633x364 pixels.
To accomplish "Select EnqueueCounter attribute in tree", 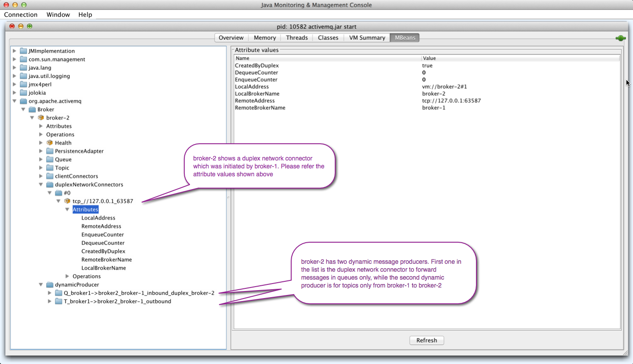I will pos(102,235).
